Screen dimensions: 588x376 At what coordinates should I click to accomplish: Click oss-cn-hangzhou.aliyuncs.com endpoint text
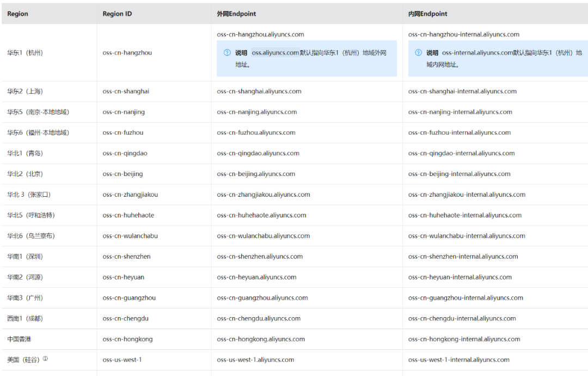tap(260, 34)
